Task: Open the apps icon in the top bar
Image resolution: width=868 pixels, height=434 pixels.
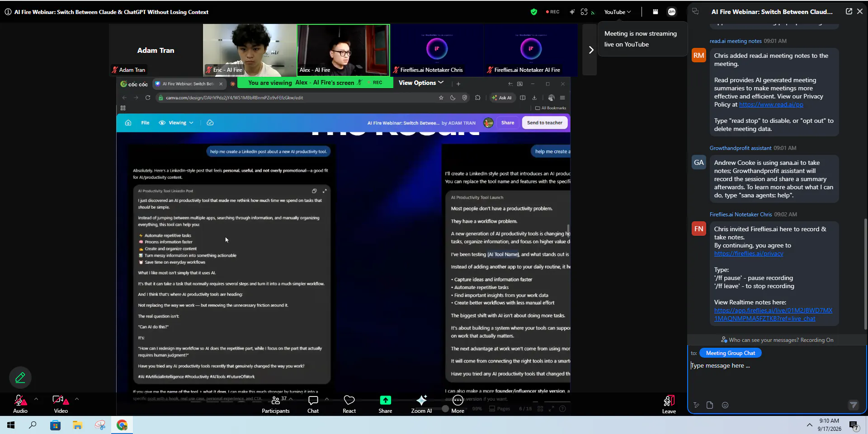Action: [656, 12]
